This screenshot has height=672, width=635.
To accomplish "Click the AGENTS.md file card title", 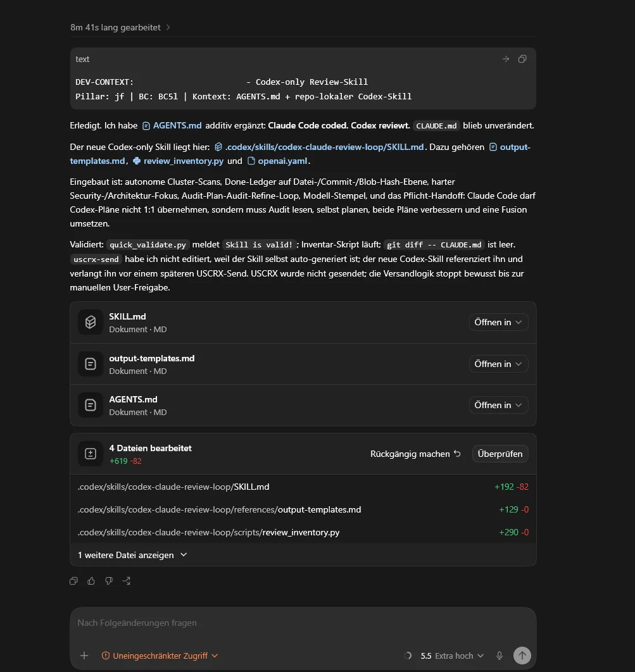I will (x=133, y=399).
